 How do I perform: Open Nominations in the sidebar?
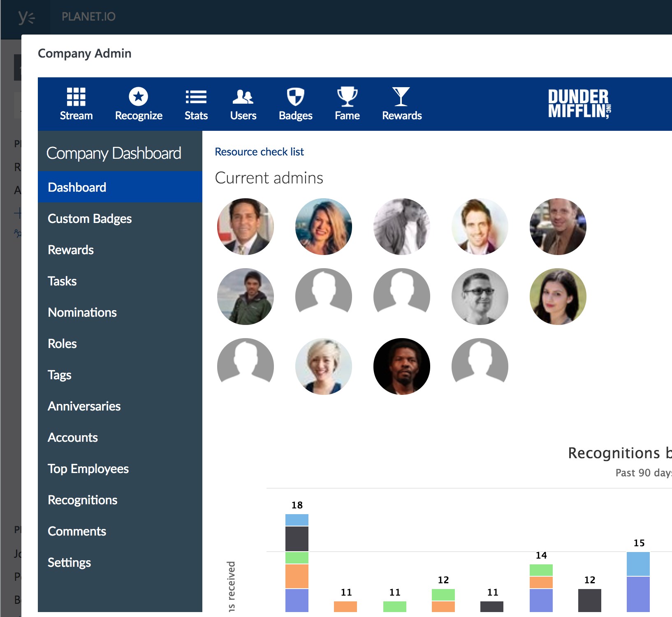pos(120,312)
